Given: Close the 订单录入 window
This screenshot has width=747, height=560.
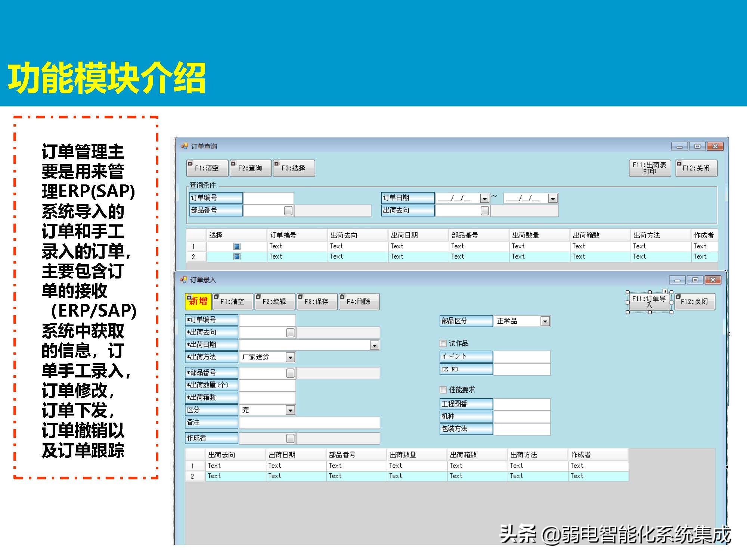Looking at the screenshot, I should pos(713,280).
